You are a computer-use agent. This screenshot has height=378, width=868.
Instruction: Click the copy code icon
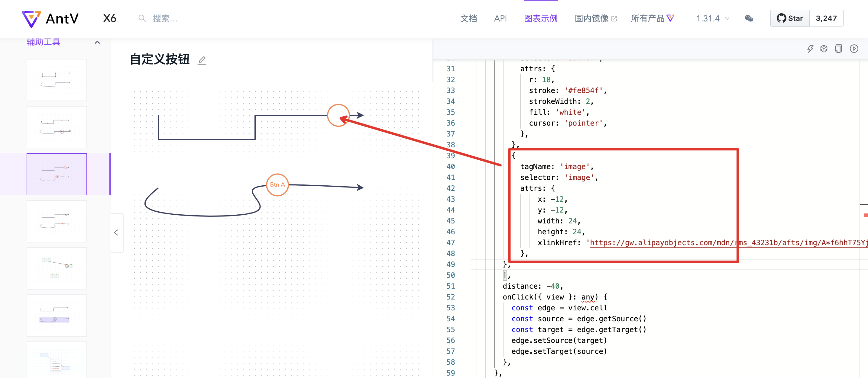838,49
